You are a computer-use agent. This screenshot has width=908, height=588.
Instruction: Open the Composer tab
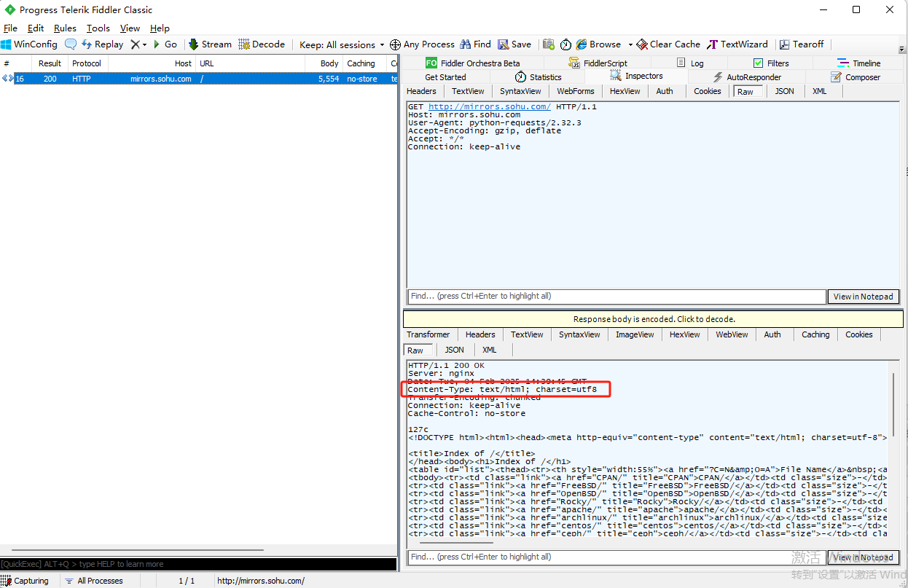click(x=855, y=77)
